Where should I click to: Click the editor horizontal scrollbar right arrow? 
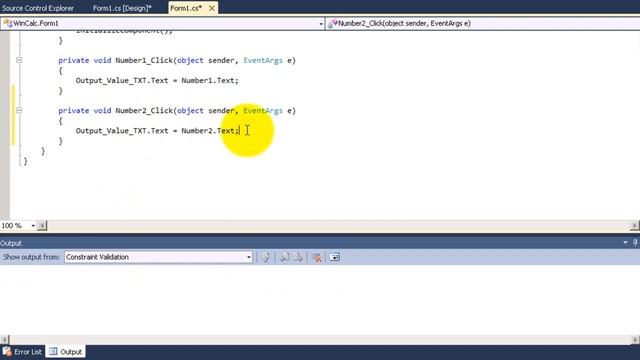pyautogui.click(x=634, y=225)
